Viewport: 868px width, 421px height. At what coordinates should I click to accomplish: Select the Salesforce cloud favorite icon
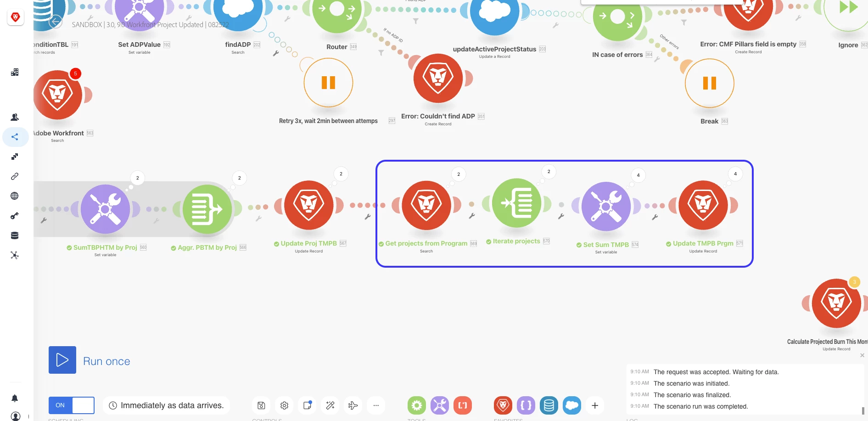pyautogui.click(x=572, y=405)
